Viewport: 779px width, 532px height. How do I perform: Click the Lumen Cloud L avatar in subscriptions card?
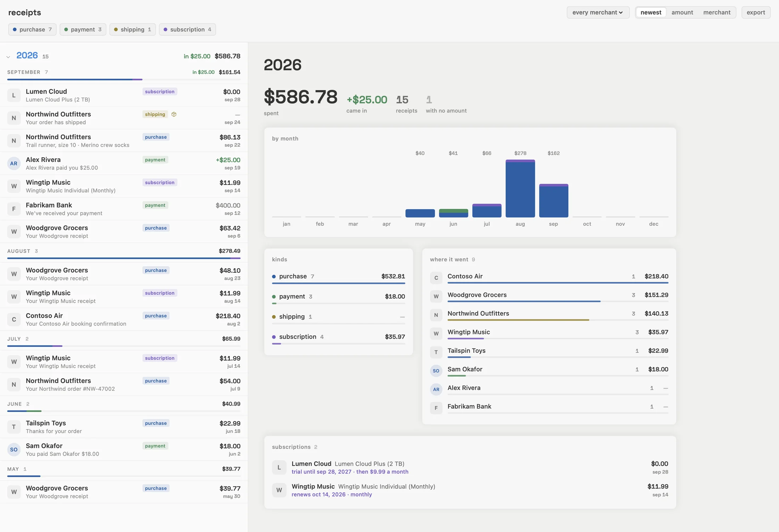tap(279, 467)
